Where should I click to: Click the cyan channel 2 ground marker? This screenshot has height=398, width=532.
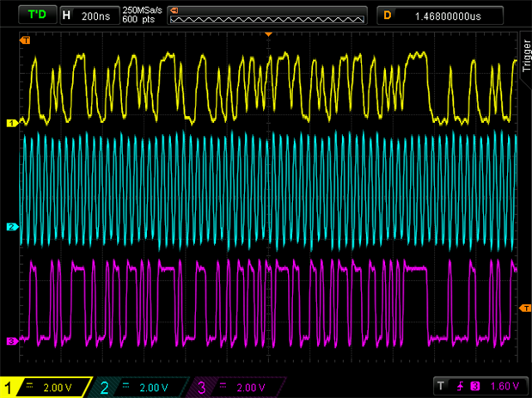point(12,227)
